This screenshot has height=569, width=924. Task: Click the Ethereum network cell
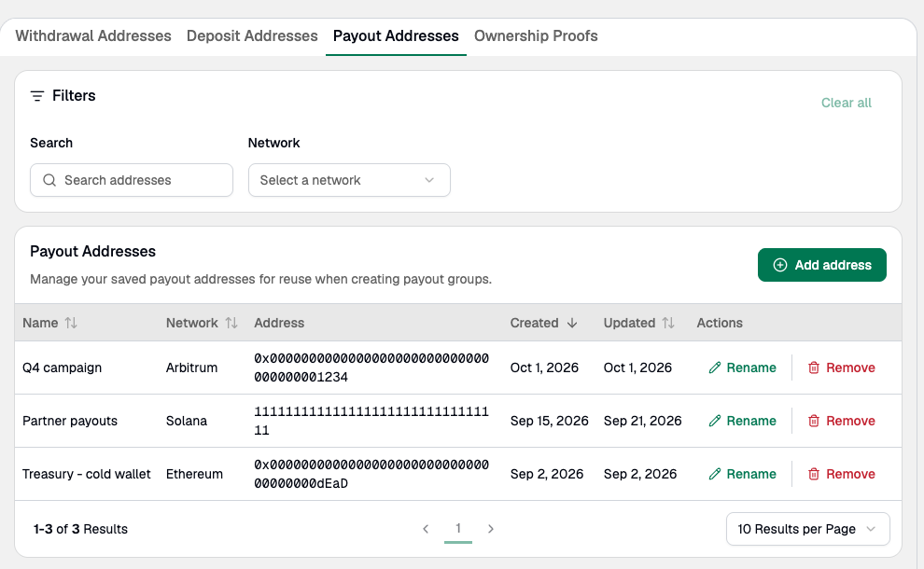(194, 474)
